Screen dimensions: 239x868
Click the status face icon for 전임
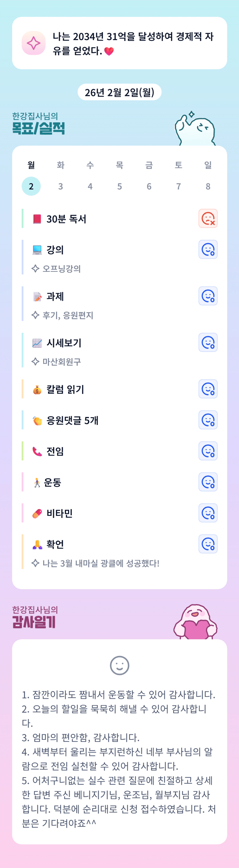(208, 451)
